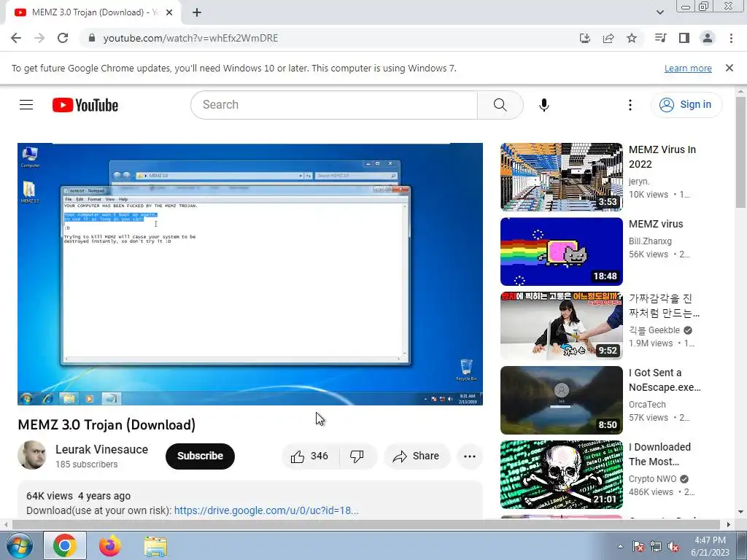Click the Bill.Zhanxg channel name

(x=650, y=241)
